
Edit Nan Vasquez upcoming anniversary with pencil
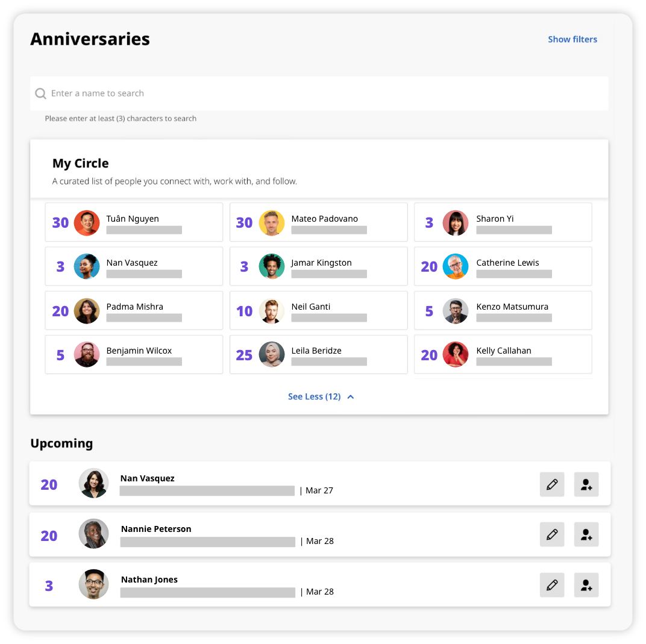point(552,484)
